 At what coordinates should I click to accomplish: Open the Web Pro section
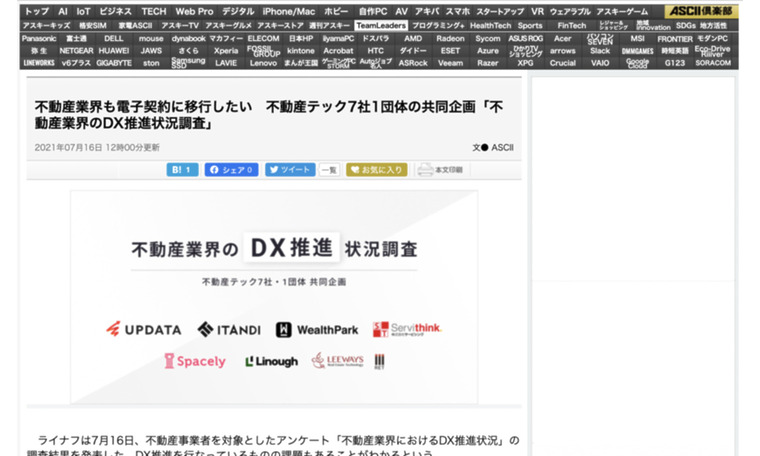click(x=194, y=11)
